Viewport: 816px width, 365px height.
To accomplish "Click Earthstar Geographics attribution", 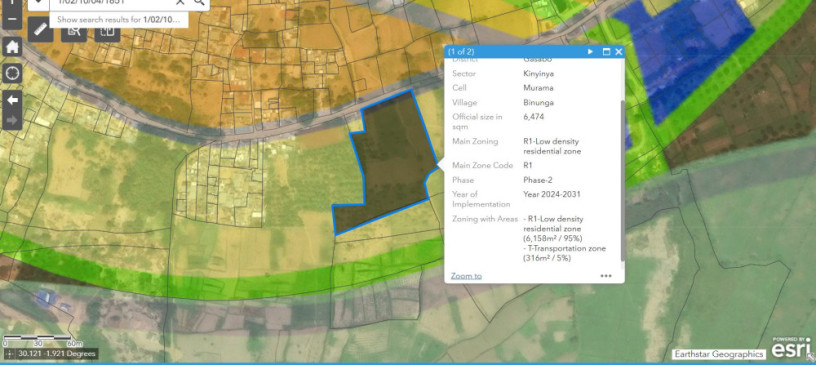I will [719, 354].
